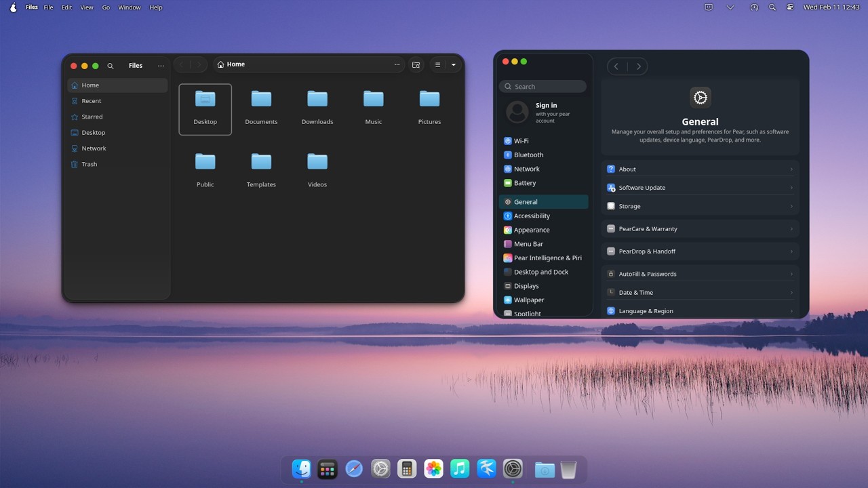Open the Videos folder
This screenshot has height=488, width=868.
tap(317, 171)
